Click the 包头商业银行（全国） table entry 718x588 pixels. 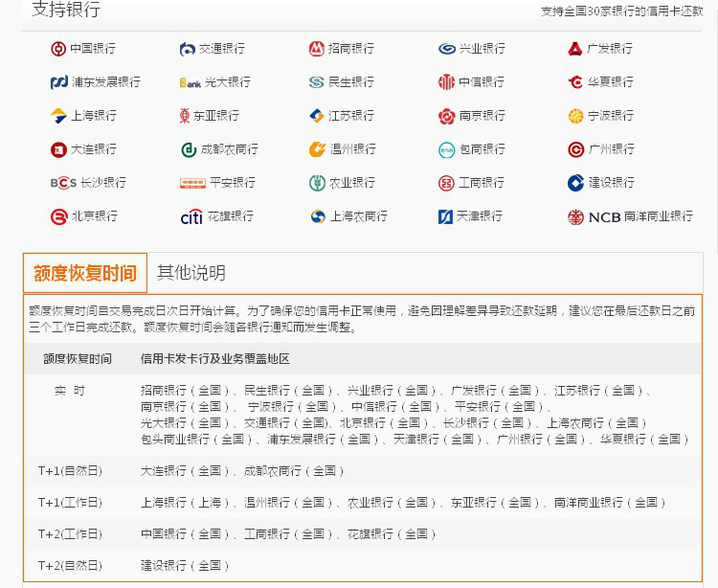197,440
